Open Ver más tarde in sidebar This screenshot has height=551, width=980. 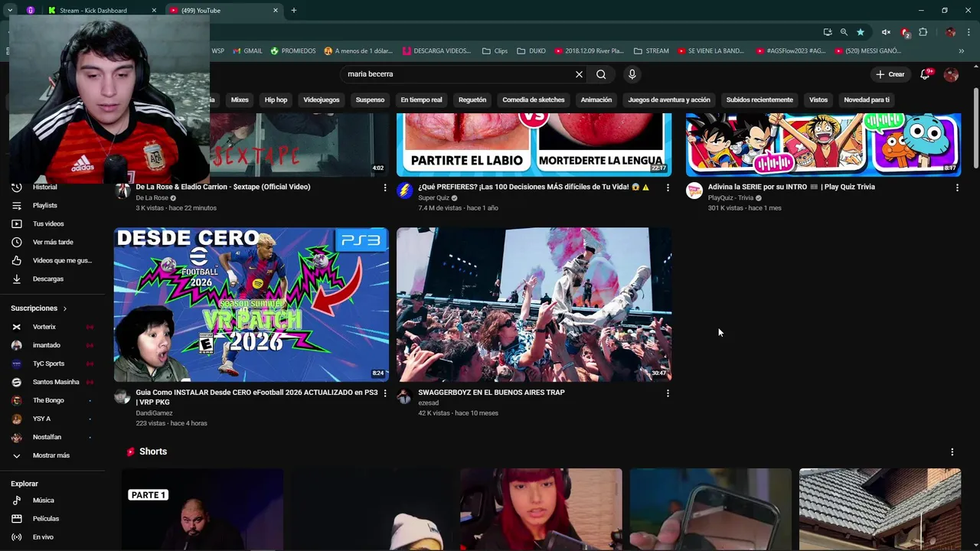[52, 242]
